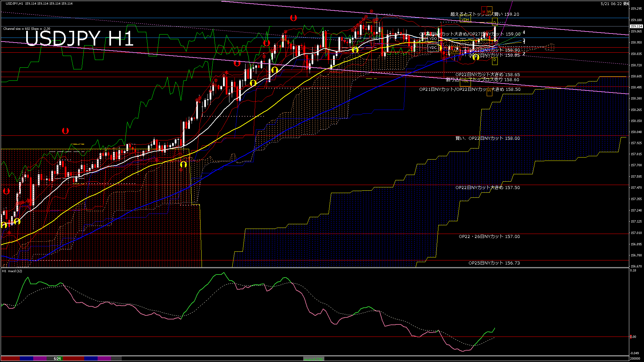Click 157.700 on the price axis
The height and width of the screenshot is (362, 644).
pos(636,165)
